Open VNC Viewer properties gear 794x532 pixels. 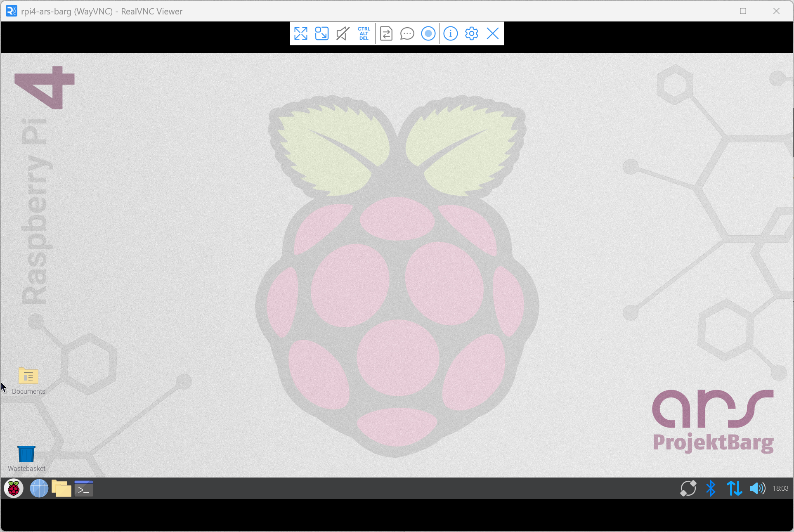(472, 33)
